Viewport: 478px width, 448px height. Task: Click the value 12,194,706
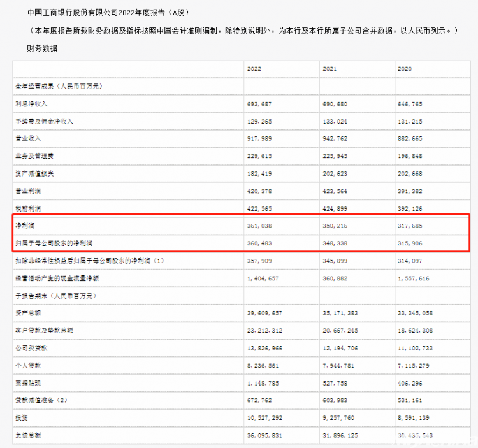340,349
